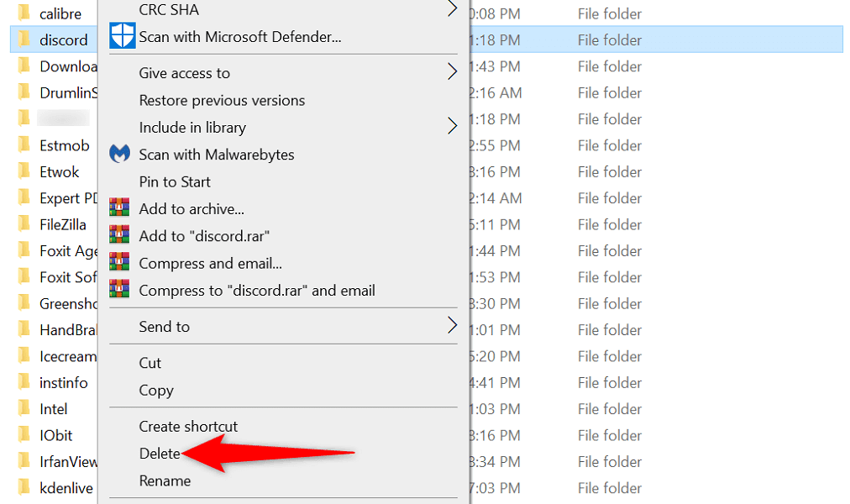Select Pin to Start option
850x504 pixels.
pos(175,181)
